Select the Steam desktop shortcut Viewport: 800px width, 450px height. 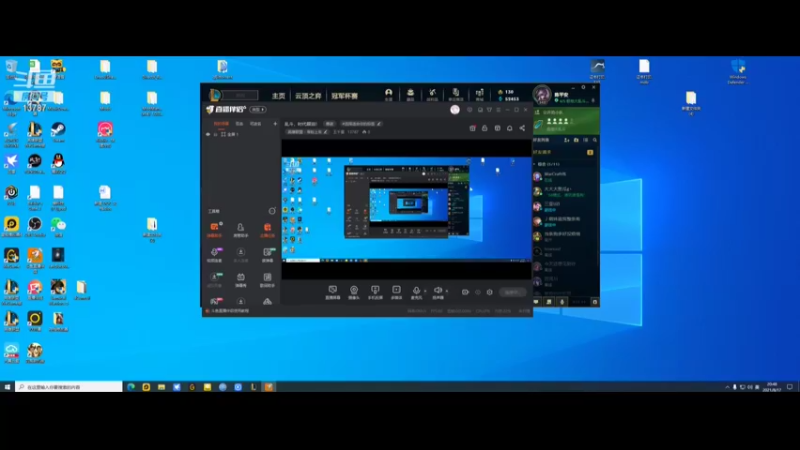tap(58, 133)
